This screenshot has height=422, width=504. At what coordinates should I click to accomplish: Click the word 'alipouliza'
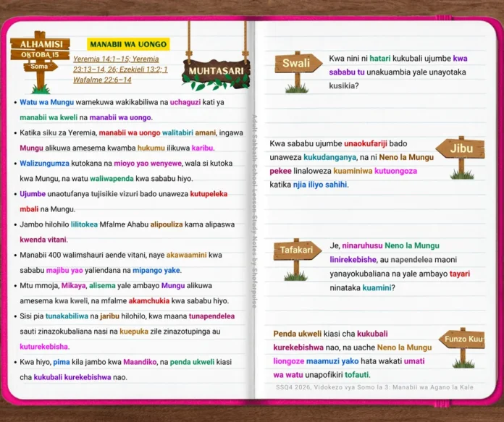(x=167, y=224)
